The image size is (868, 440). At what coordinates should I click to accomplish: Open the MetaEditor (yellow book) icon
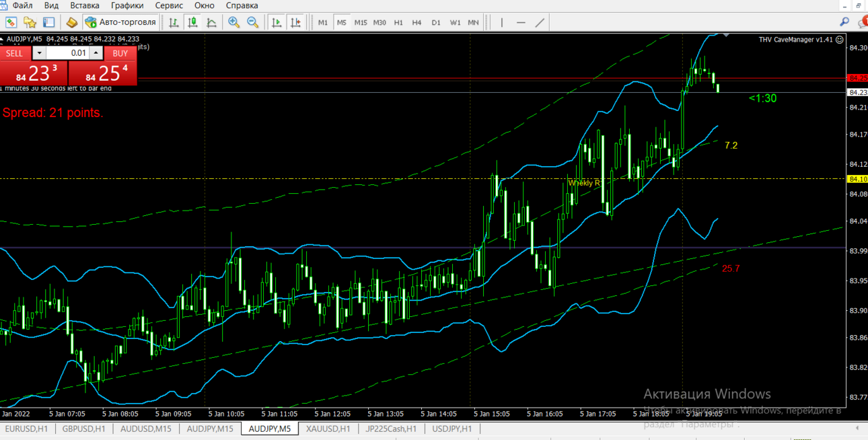click(x=71, y=22)
